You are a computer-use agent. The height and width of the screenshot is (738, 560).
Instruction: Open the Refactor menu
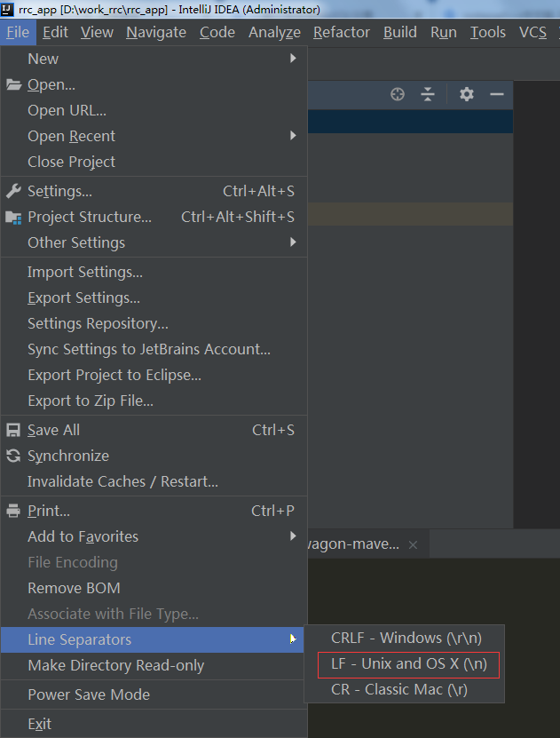[341, 32]
